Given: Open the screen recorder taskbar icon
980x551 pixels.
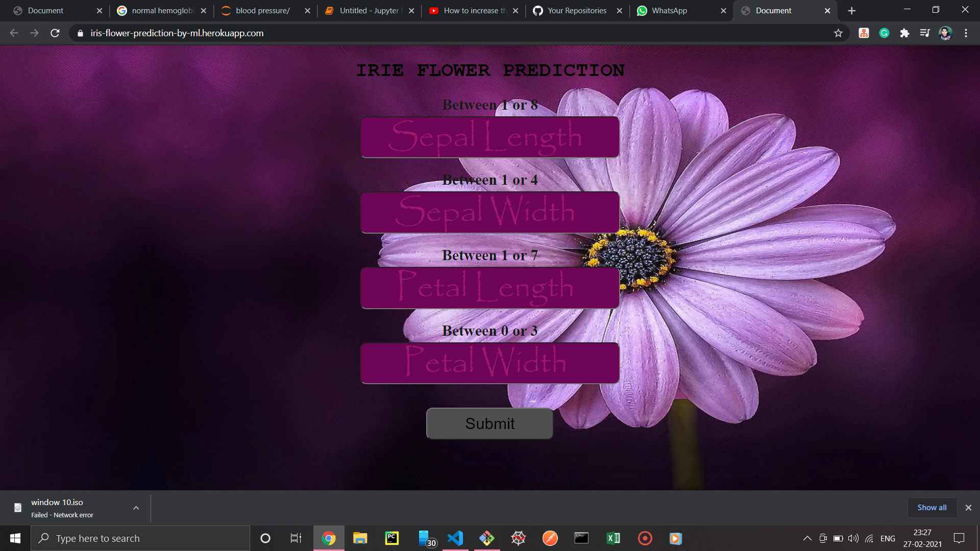Looking at the screenshot, I should [645, 538].
